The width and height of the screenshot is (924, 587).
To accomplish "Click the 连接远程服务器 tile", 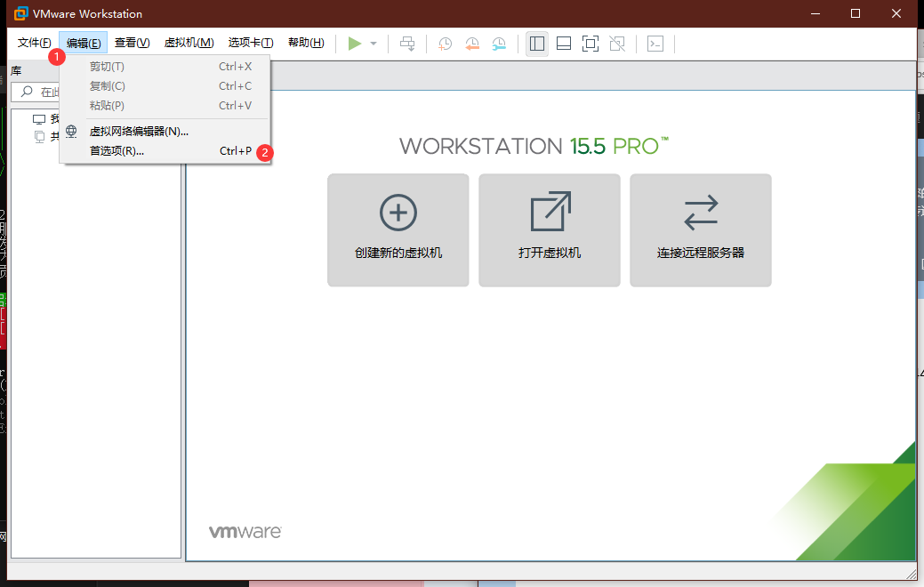I will 701,230.
